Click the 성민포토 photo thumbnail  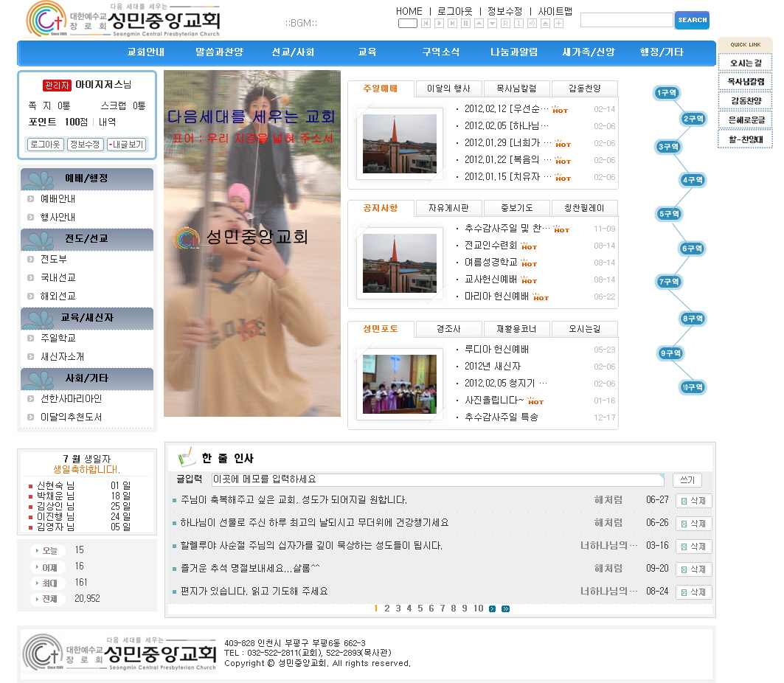[x=399, y=384]
